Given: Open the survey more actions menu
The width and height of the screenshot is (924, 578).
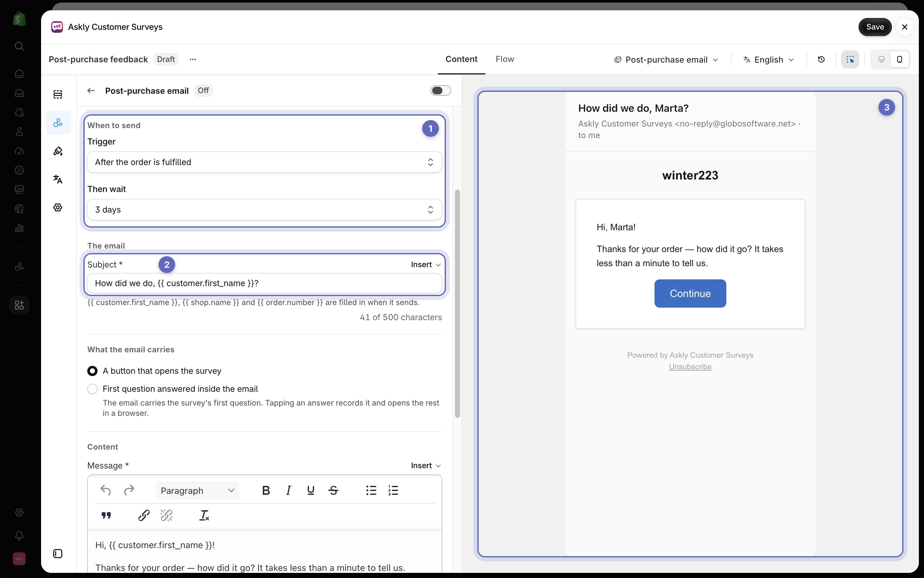Looking at the screenshot, I should [193, 59].
